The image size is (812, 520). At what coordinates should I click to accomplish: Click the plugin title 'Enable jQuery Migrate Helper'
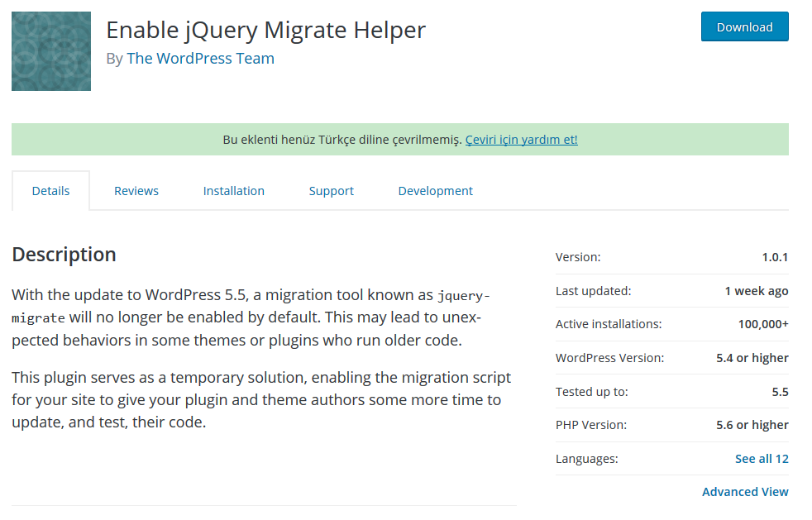[x=265, y=30]
